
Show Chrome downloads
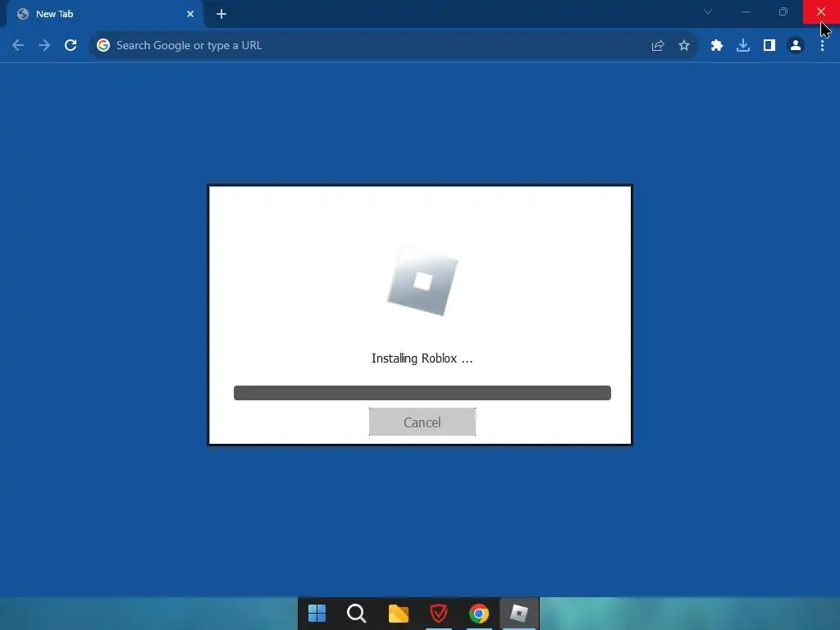click(743, 46)
